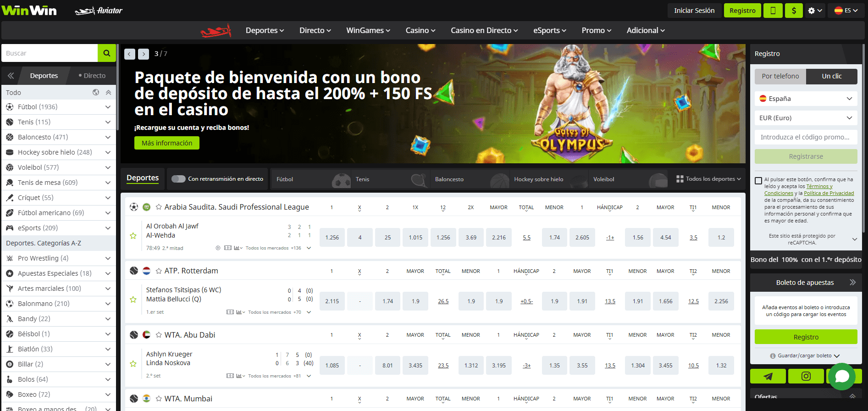Filter events by Tenis sport tile
This screenshot has width=868, height=411.
tap(391, 179)
